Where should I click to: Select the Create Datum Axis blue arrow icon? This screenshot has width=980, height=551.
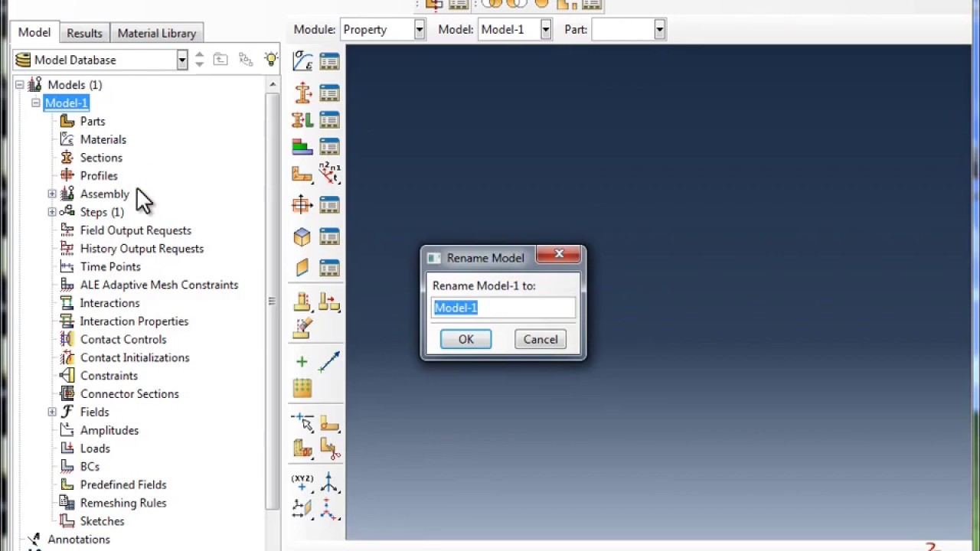[x=329, y=362]
